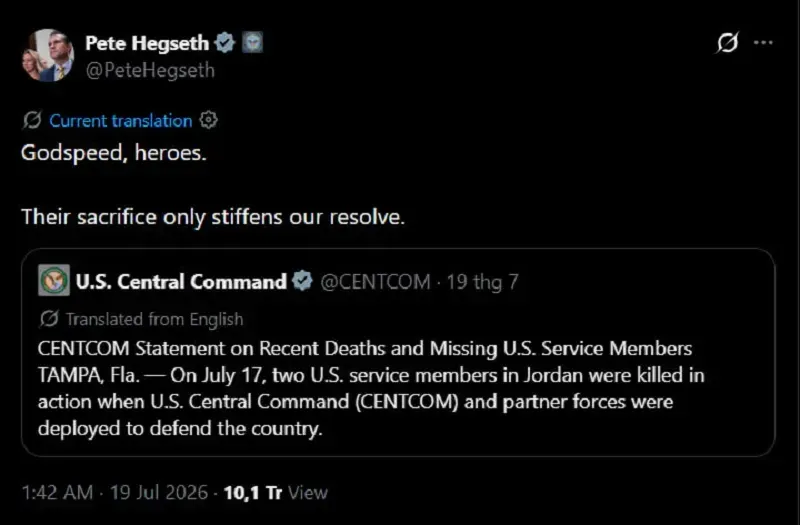Click CENTCOM's verified checkmark badge
800x525 pixels.
(x=303, y=281)
